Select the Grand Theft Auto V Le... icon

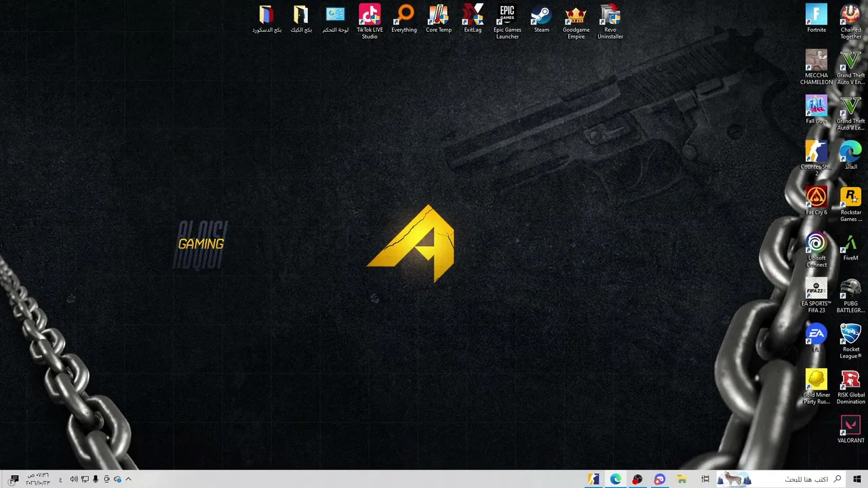(x=850, y=113)
